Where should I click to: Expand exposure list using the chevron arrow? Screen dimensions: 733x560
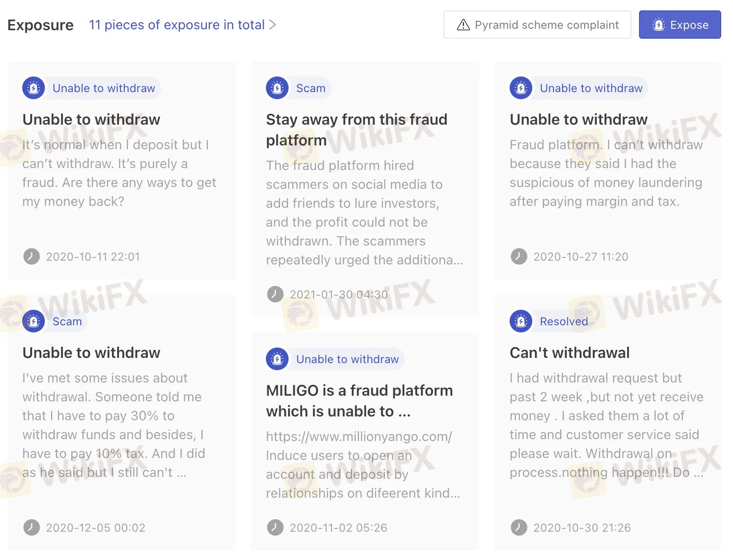coord(273,25)
